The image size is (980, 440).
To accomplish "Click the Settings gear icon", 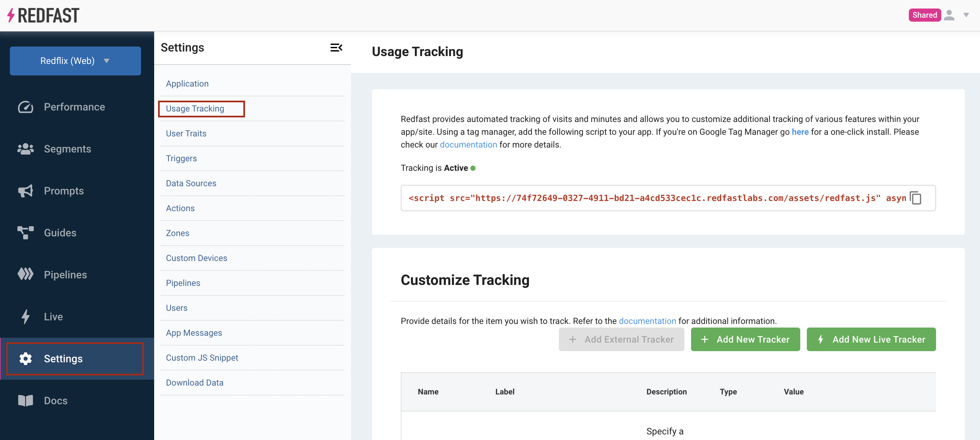I will 26,359.
